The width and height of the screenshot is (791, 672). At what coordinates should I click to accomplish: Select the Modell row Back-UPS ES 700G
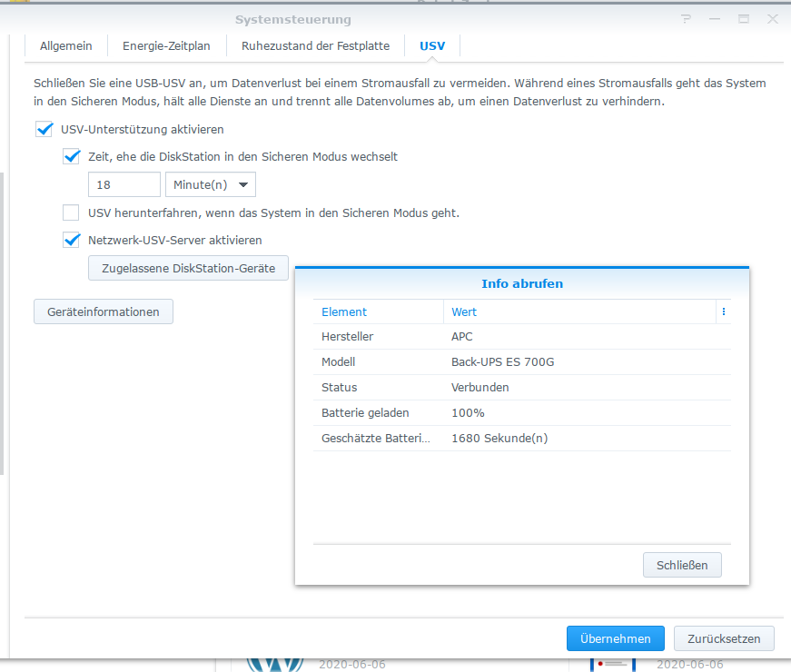point(522,361)
